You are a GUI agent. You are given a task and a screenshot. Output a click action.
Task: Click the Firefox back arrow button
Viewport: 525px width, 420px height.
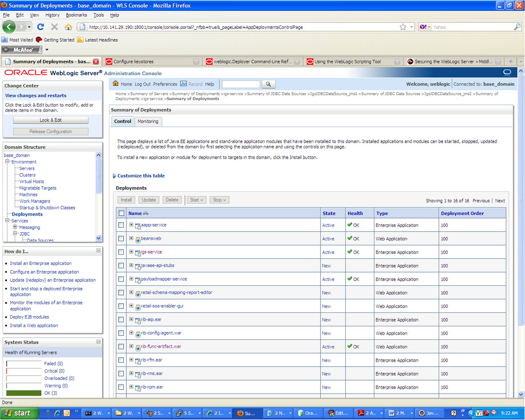pyautogui.click(x=9, y=27)
